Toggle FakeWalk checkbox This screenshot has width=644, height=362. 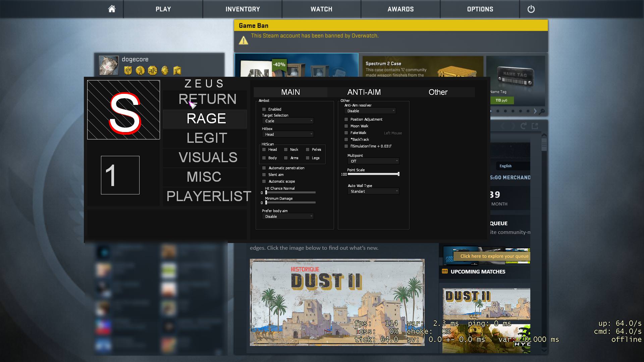[x=346, y=133]
